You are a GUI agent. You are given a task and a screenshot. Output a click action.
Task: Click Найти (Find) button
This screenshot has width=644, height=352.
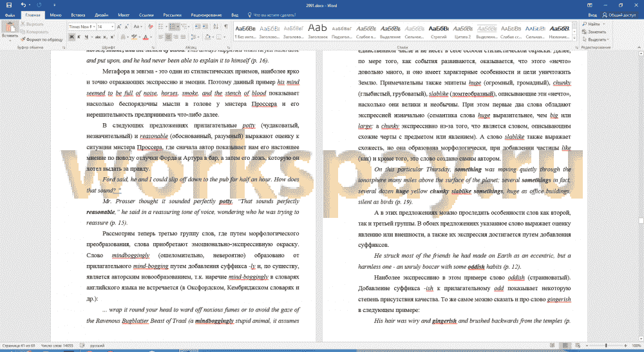591,24
